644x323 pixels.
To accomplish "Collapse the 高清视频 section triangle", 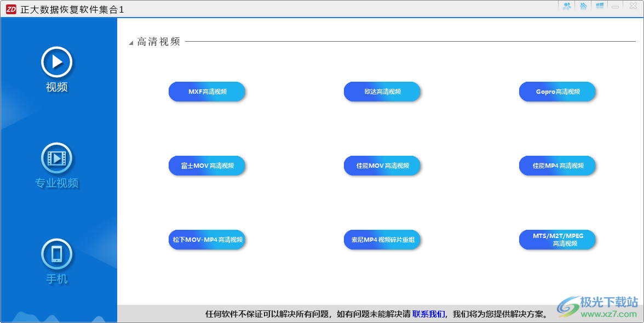I will pos(131,43).
